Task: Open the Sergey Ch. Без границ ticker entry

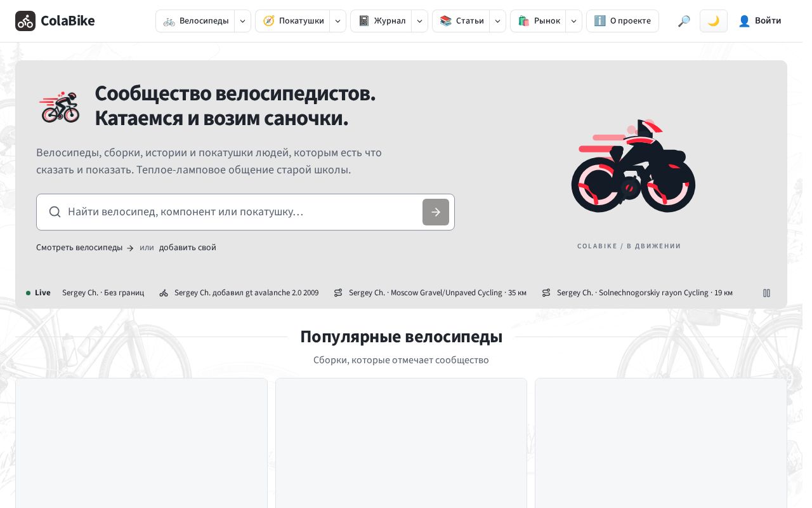Action: tap(103, 293)
